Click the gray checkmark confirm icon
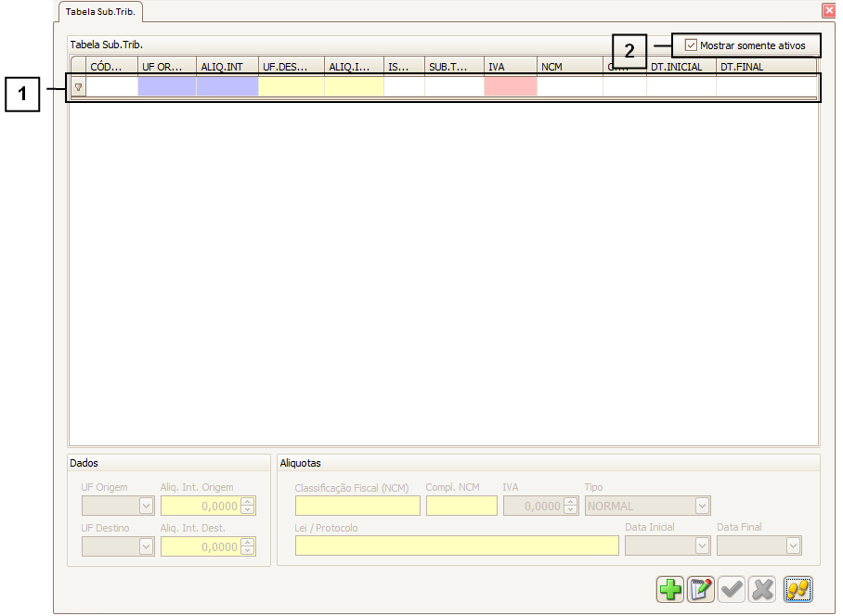The height and width of the screenshot is (616, 843). tap(732, 589)
